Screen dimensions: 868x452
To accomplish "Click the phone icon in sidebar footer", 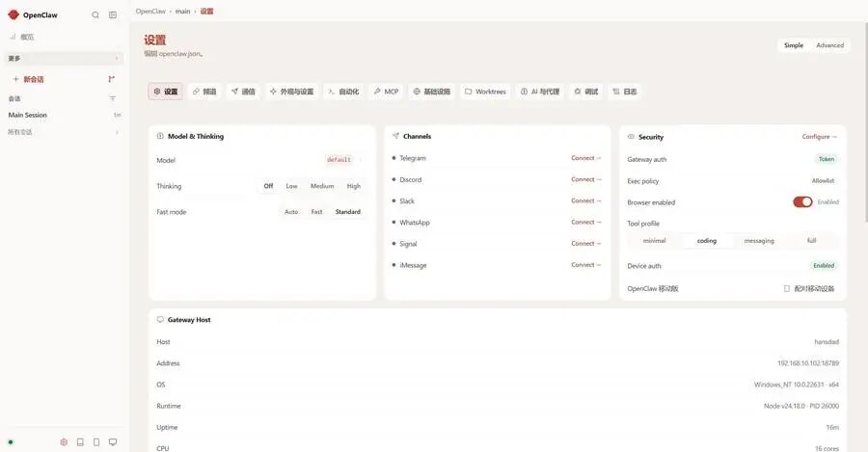I will click(96, 442).
